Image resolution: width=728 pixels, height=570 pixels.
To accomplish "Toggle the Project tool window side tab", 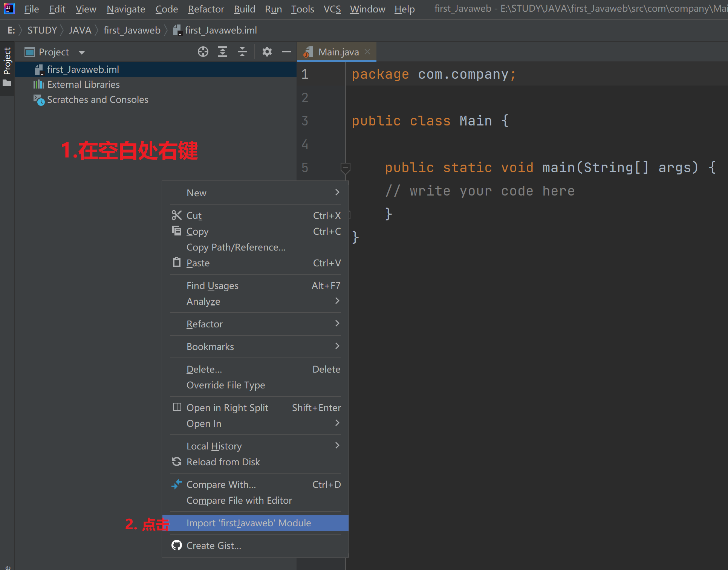I will pyautogui.click(x=7, y=67).
